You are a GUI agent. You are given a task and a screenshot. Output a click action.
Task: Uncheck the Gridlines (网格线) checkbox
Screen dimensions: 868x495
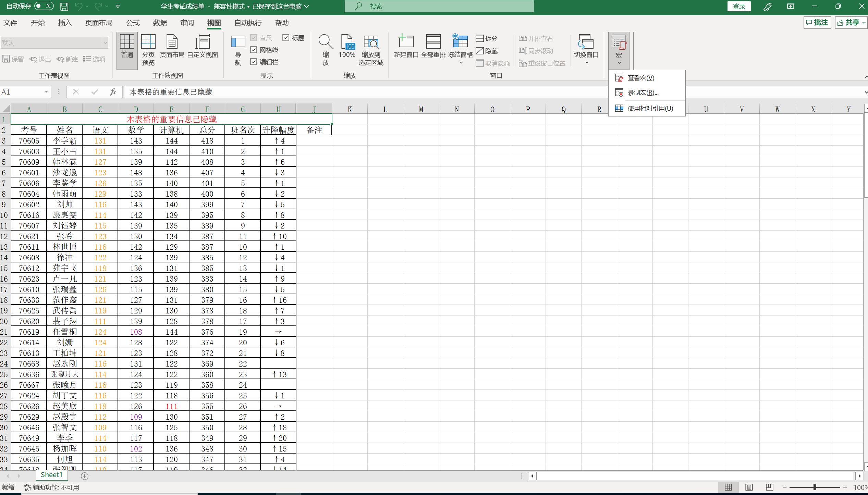pos(254,50)
